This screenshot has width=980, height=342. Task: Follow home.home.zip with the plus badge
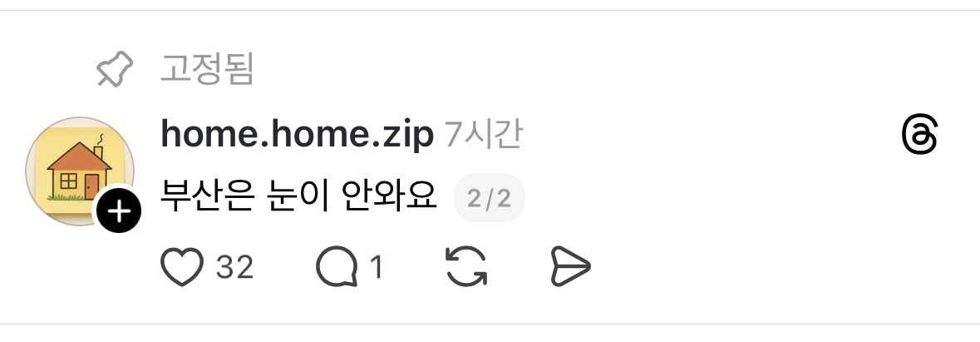tap(119, 212)
